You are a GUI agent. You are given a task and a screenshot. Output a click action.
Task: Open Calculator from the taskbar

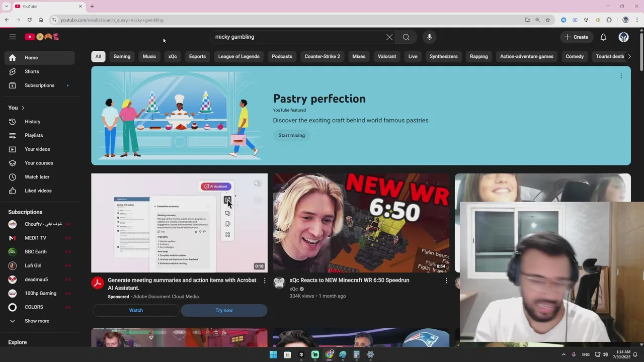point(356,354)
